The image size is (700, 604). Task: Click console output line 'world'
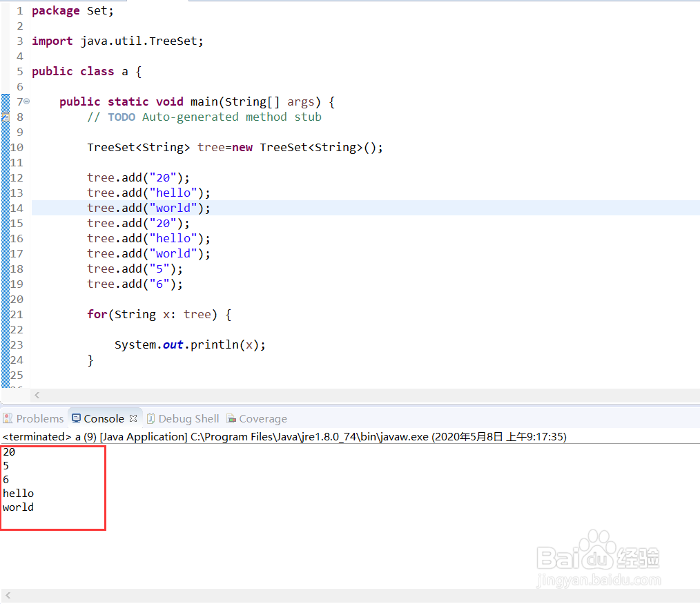[x=19, y=507]
